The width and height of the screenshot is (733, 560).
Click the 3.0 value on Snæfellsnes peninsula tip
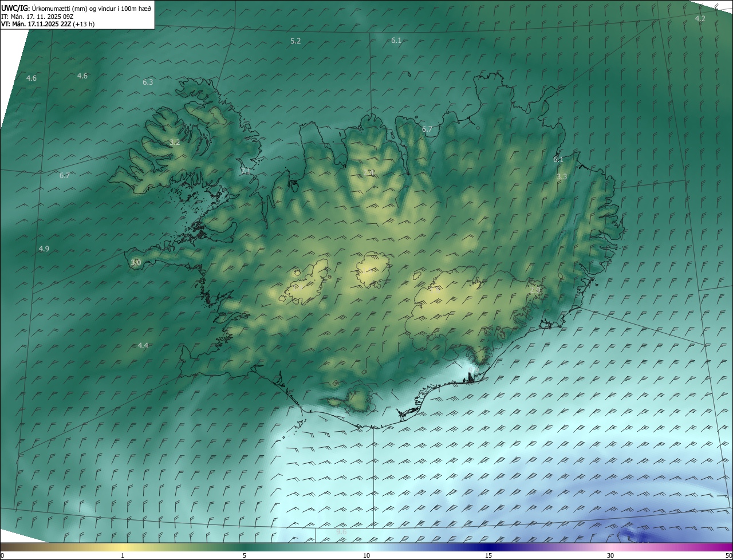point(136,262)
